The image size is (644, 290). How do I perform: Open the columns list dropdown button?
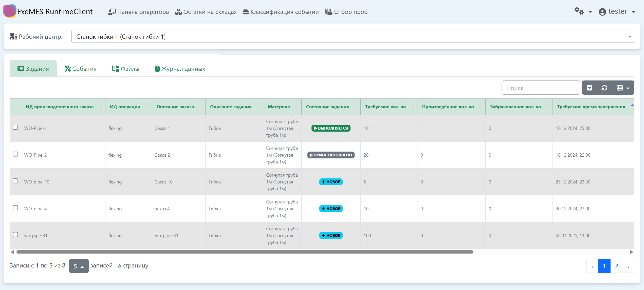pos(623,88)
